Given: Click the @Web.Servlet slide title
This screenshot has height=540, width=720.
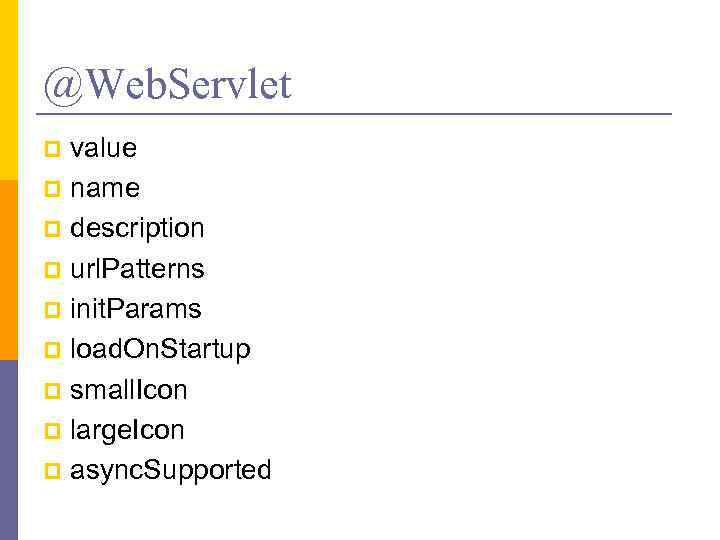Looking at the screenshot, I should tap(167, 85).
